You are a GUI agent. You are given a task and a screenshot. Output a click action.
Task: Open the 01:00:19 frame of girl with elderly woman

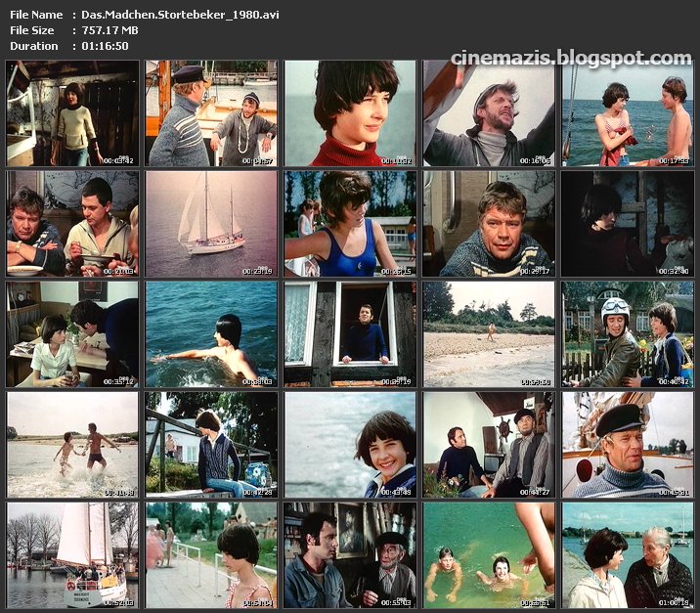coord(628,555)
